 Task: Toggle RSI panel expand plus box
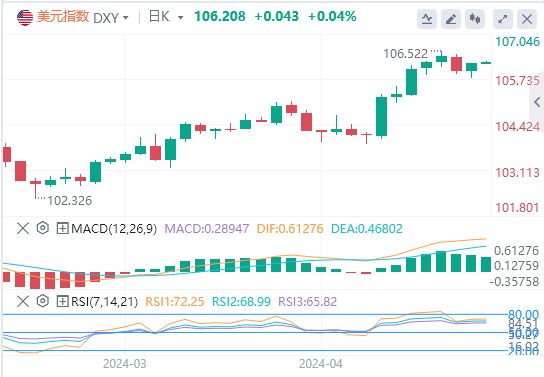click(x=62, y=301)
